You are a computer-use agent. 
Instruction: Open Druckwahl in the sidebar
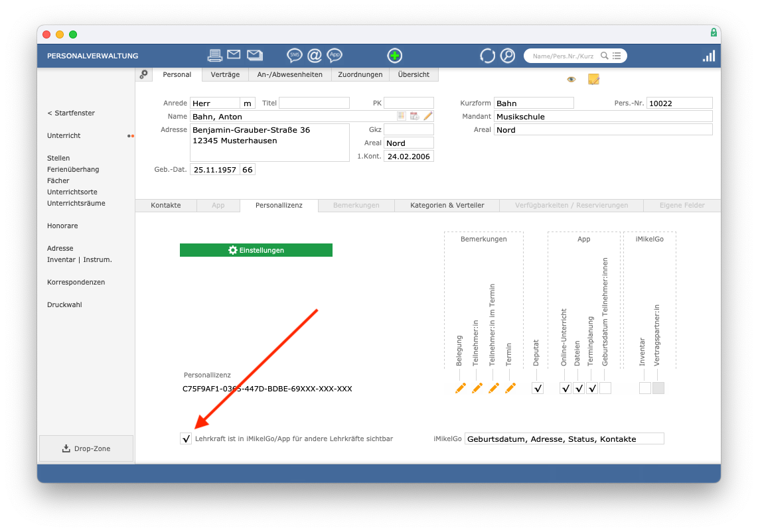64,305
